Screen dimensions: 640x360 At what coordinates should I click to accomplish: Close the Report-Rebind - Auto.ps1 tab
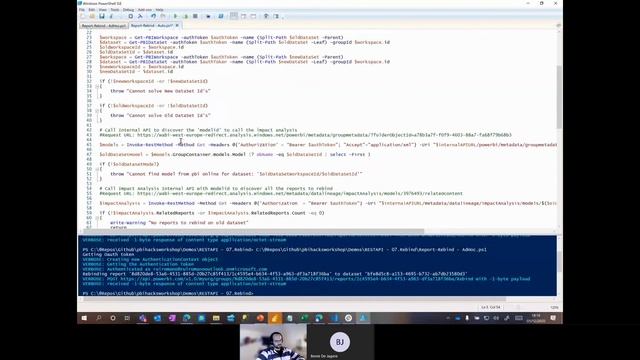pyautogui.click(x=177, y=26)
